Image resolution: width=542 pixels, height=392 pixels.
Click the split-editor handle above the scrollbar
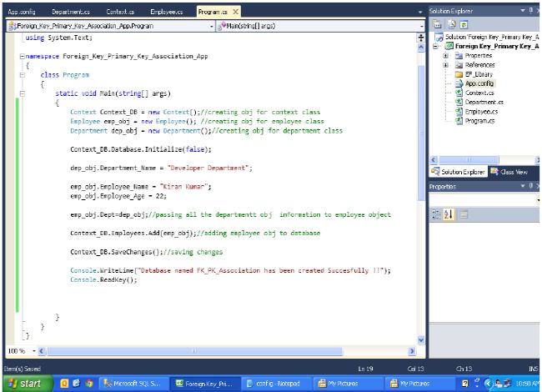coord(421,38)
